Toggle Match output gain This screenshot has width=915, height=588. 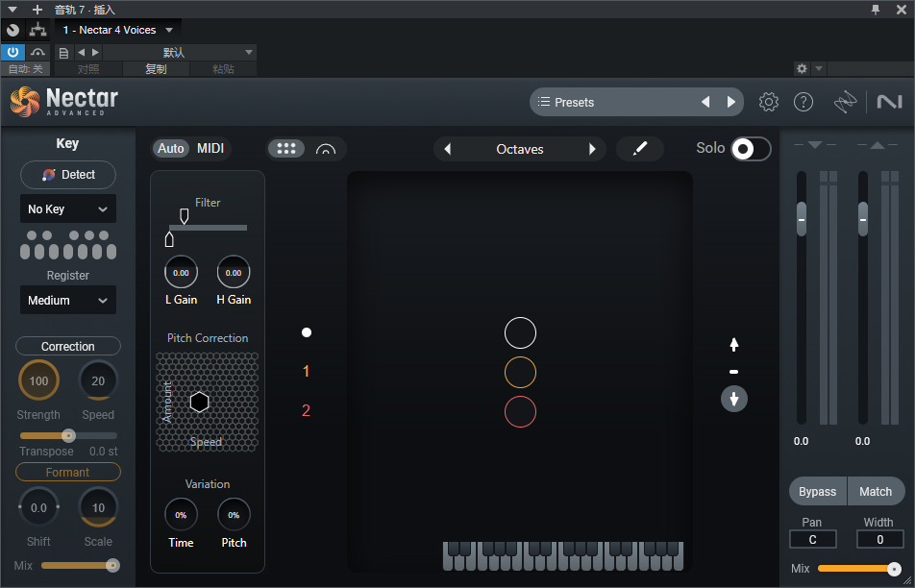(x=876, y=492)
